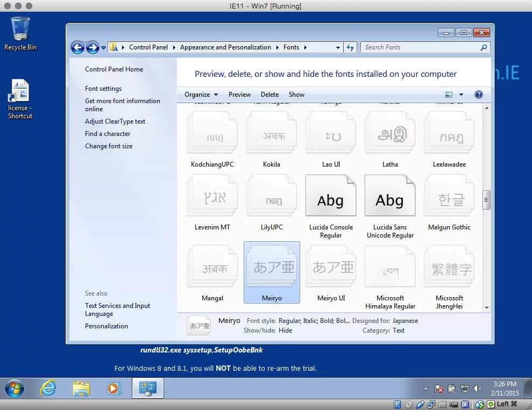The width and height of the screenshot is (532, 410).
Task: Select the Lucida Sans Unicode Regular icon
Action: (390, 195)
